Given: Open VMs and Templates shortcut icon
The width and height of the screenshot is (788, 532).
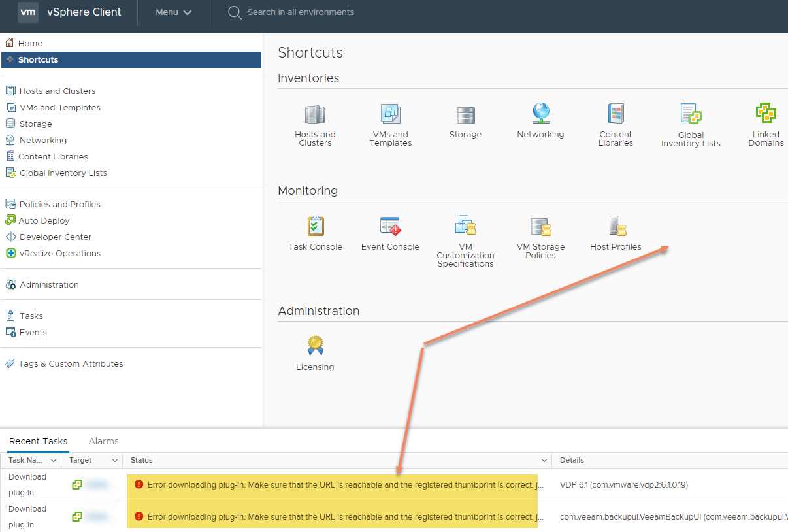Looking at the screenshot, I should (390, 115).
